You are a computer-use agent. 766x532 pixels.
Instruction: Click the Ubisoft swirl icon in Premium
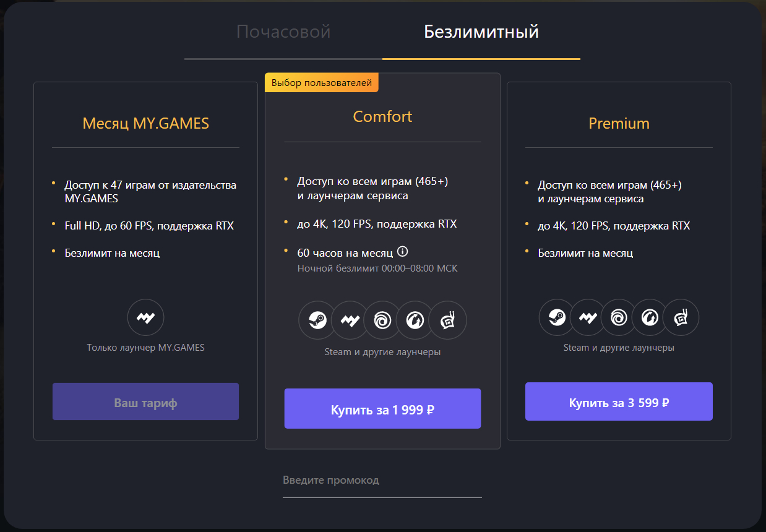click(618, 317)
